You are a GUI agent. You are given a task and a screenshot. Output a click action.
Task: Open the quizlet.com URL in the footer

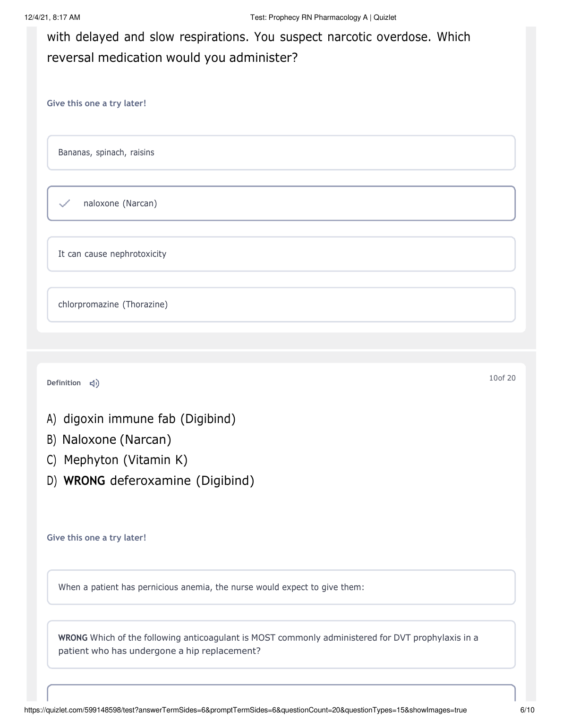click(x=245, y=710)
